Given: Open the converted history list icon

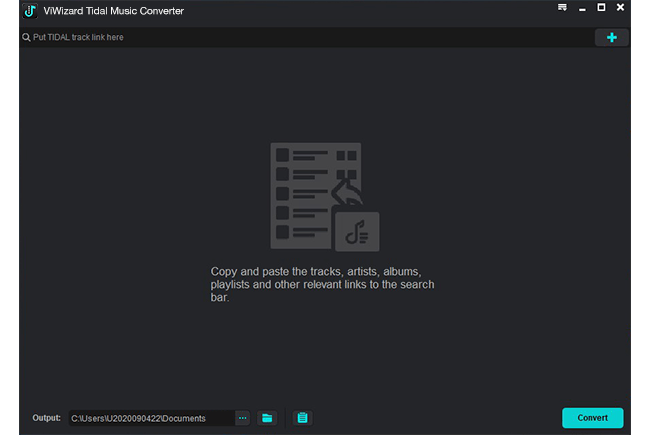Looking at the screenshot, I should [x=302, y=418].
